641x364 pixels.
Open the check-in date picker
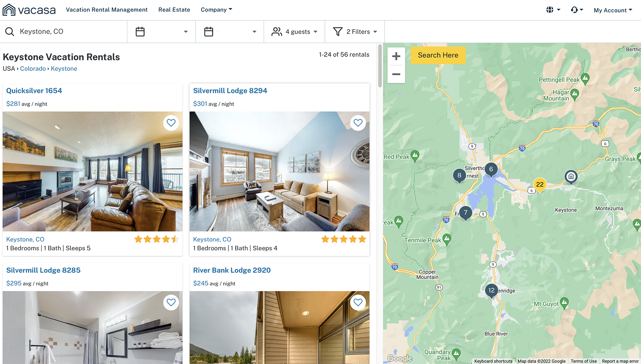pyautogui.click(x=161, y=32)
